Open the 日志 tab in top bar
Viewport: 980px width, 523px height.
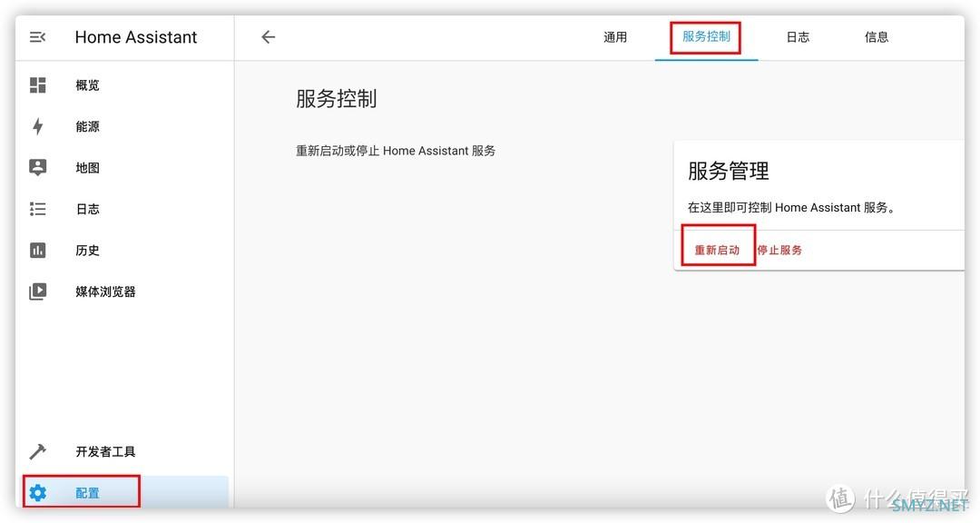click(x=798, y=37)
